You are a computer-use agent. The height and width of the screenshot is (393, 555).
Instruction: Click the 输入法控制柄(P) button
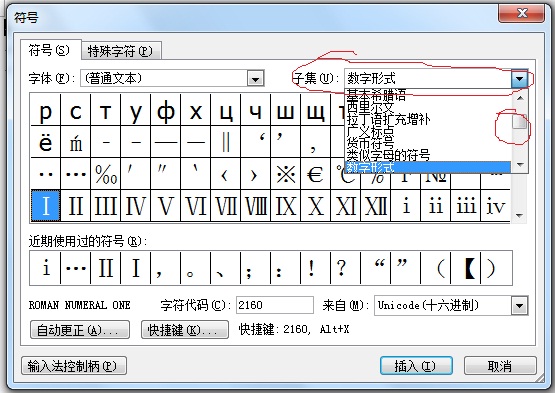74,366
